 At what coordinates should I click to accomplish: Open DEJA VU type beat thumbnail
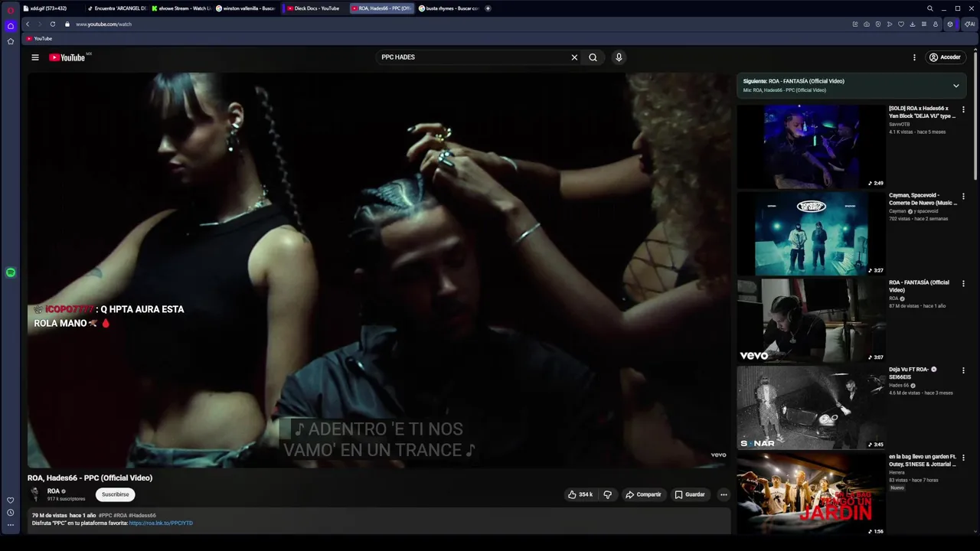pos(811,146)
